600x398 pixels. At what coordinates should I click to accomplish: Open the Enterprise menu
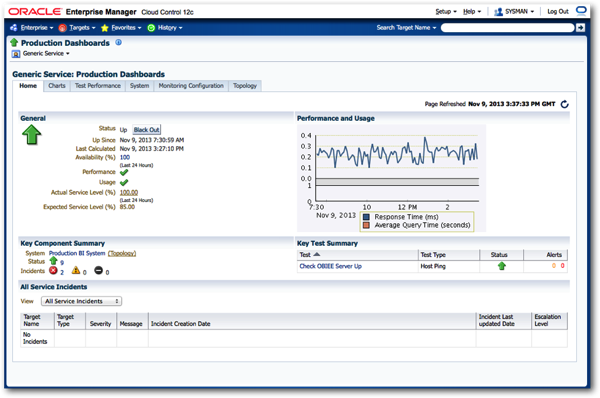37,28
